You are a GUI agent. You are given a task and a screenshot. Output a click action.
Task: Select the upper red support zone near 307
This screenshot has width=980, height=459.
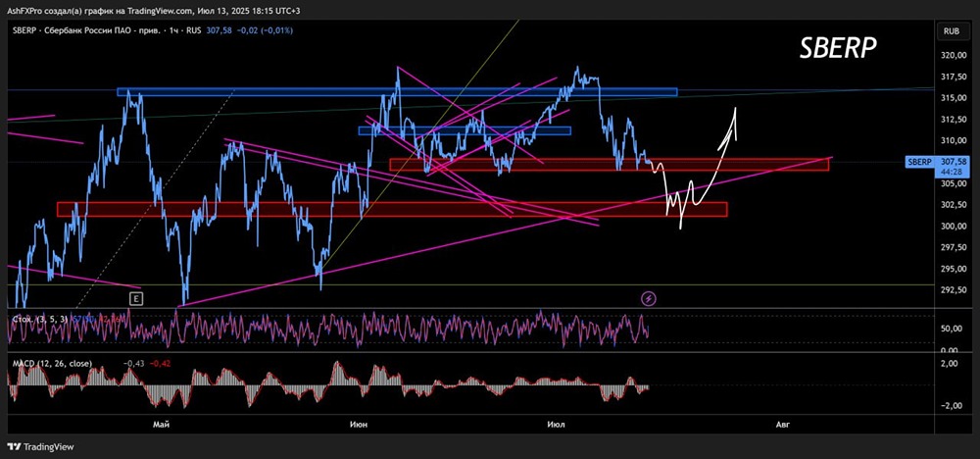click(610, 165)
